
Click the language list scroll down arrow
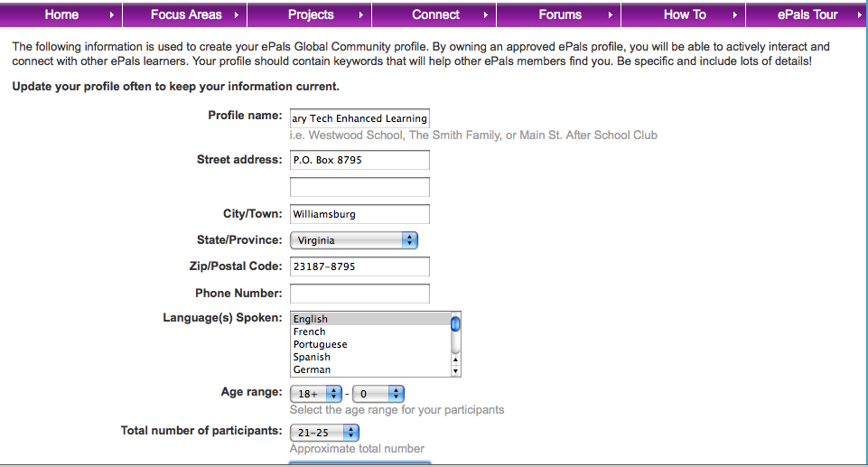[455, 370]
